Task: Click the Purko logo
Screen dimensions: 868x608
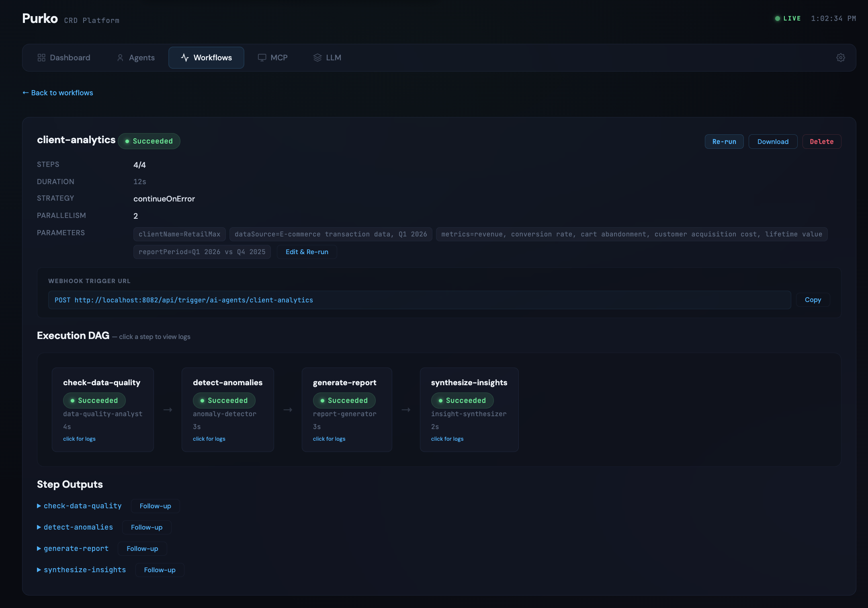Action: (40, 18)
